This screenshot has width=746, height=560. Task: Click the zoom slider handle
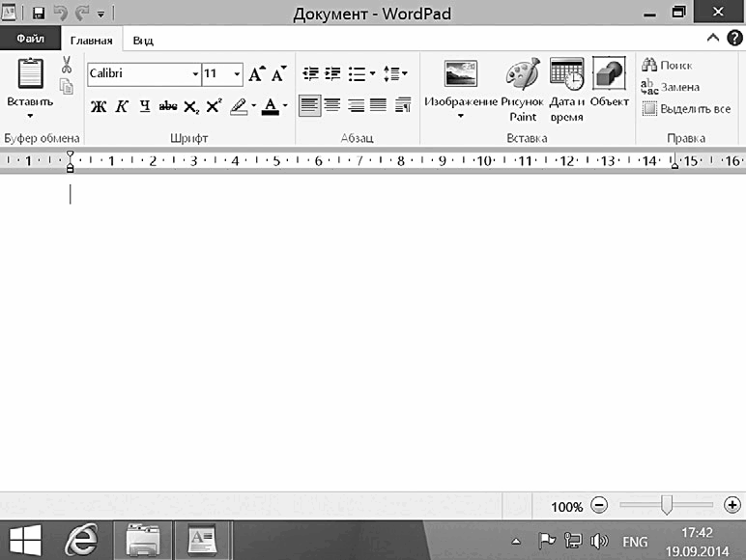[x=667, y=505]
